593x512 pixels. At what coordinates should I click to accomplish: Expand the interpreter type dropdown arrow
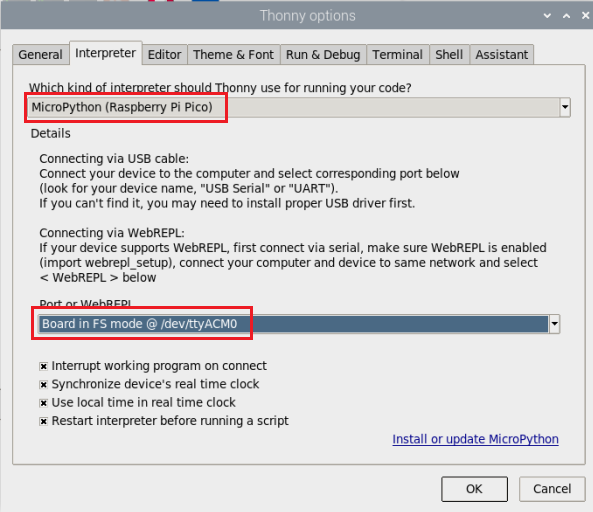(x=565, y=107)
